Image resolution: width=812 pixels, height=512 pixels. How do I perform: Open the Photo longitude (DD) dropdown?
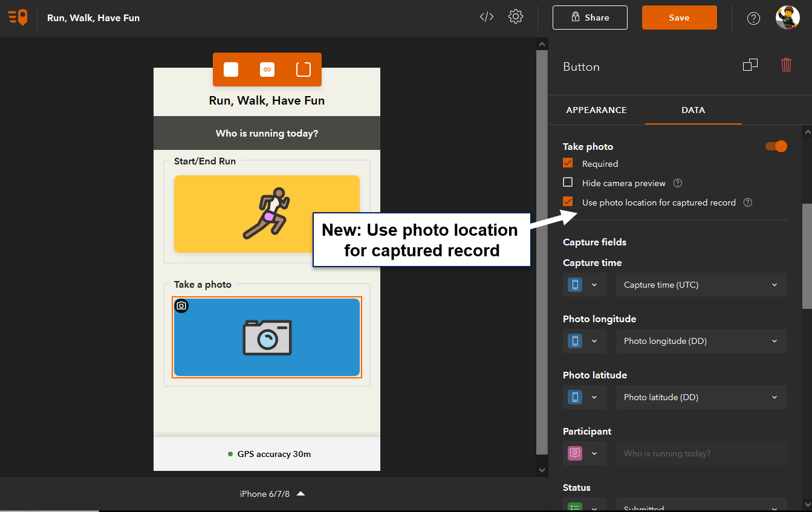pyautogui.click(x=701, y=341)
